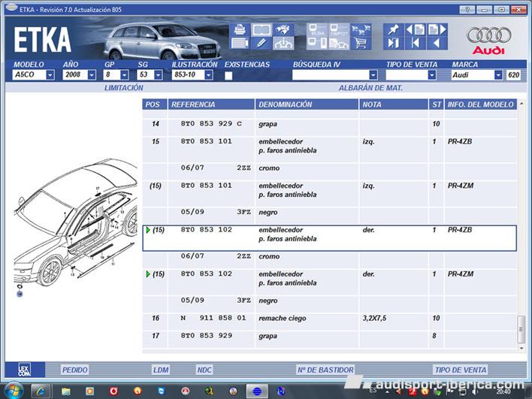Image resolution: width=532 pixels, height=399 pixels.
Task: Click the LEXCOM logo icon
Action: (24, 370)
